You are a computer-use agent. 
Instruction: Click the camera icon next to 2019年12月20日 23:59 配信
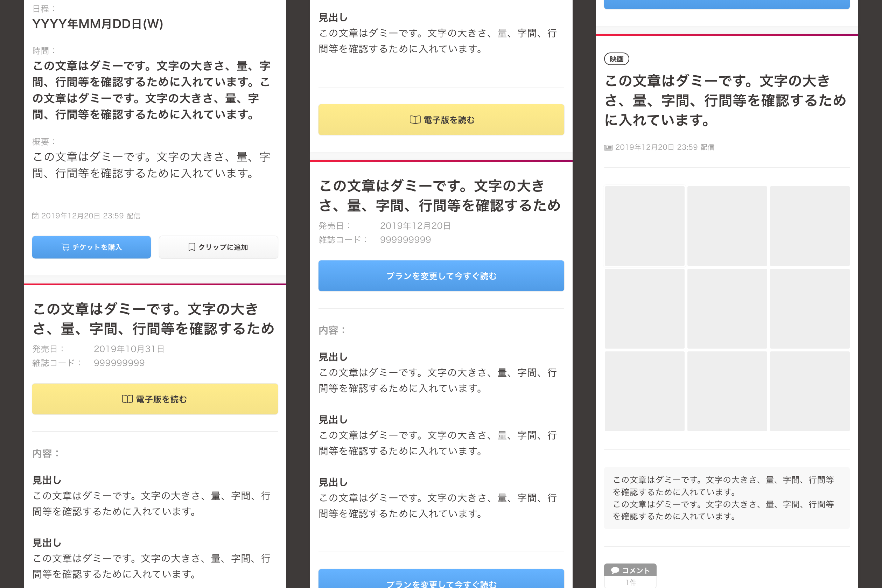[x=608, y=147]
